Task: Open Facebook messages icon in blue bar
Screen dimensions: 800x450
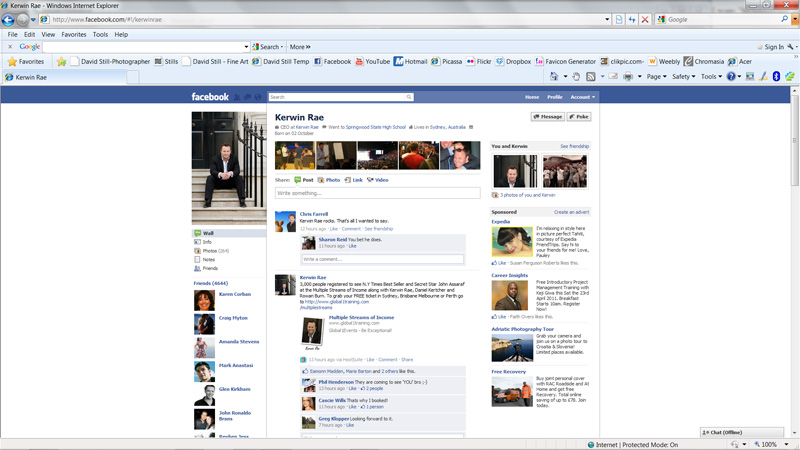Action: (247, 97)
